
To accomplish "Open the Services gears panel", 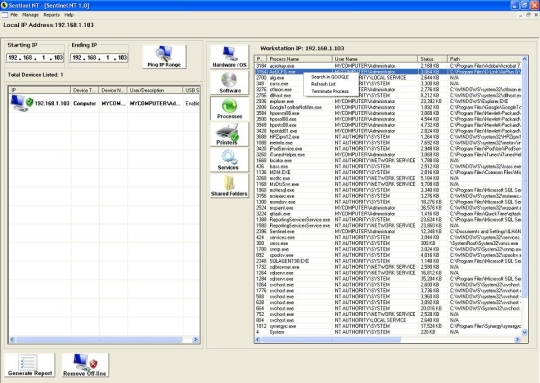I will (x=229, y=160).
